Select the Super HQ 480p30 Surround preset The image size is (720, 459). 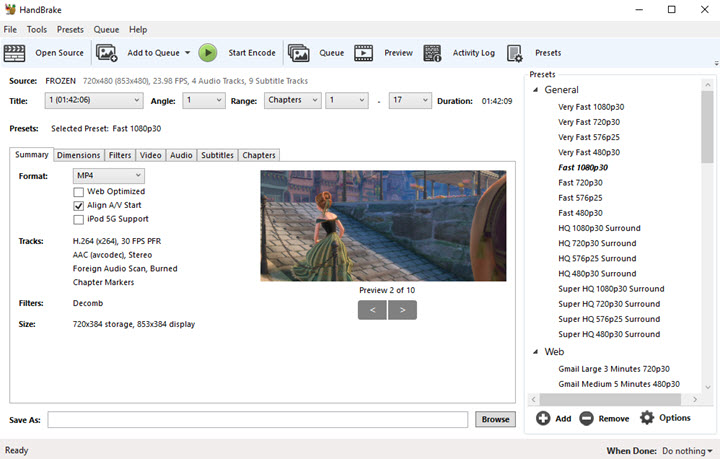point(609,334)
